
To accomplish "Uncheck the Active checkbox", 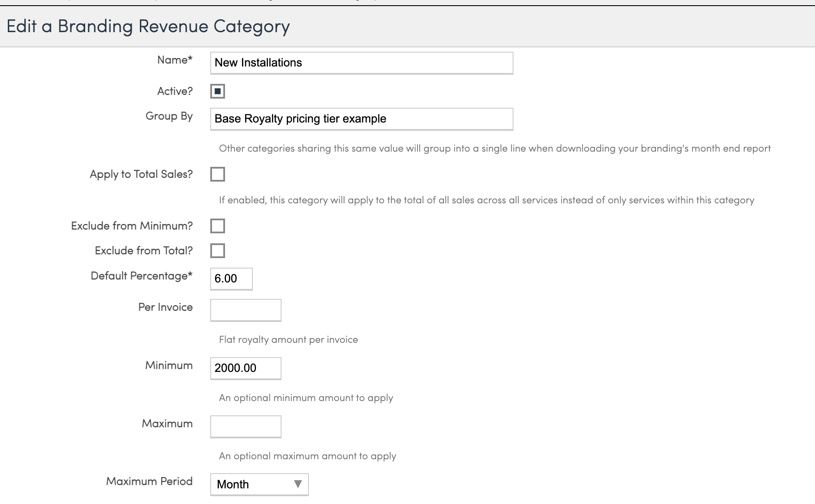I will coord(218,91).
